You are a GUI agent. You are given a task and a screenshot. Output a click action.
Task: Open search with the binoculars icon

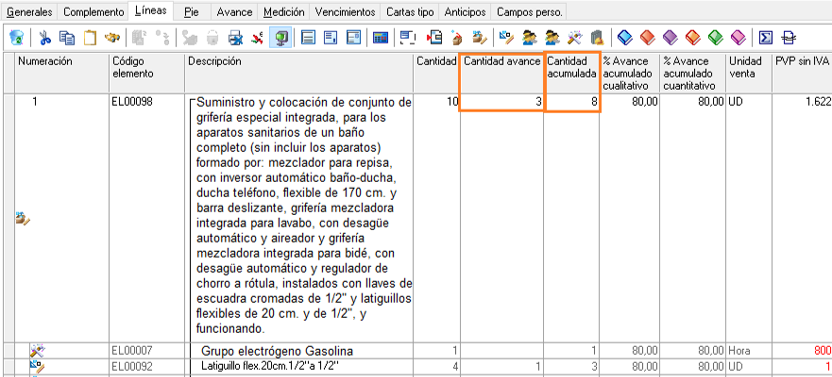[112, 37]
